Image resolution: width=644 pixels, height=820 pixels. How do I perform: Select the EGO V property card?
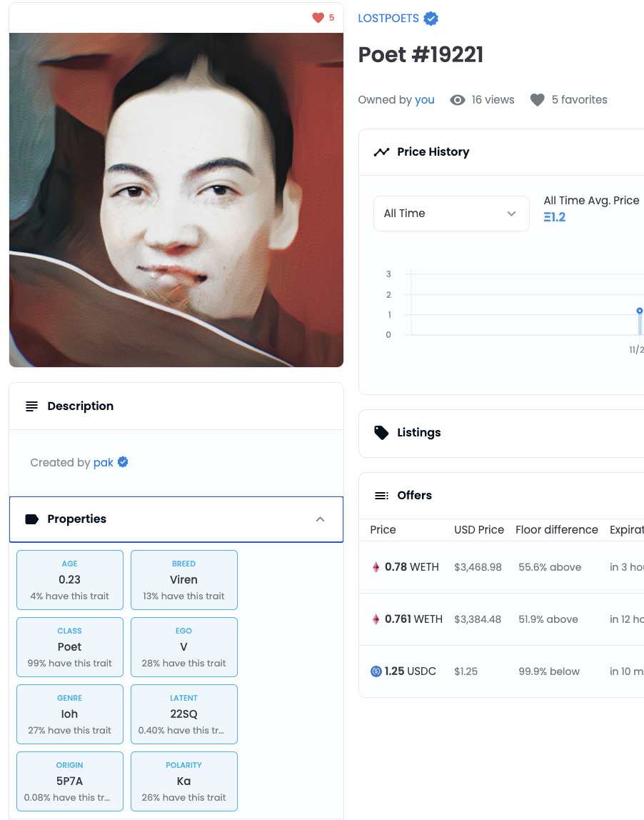click(x=184, y=647)
